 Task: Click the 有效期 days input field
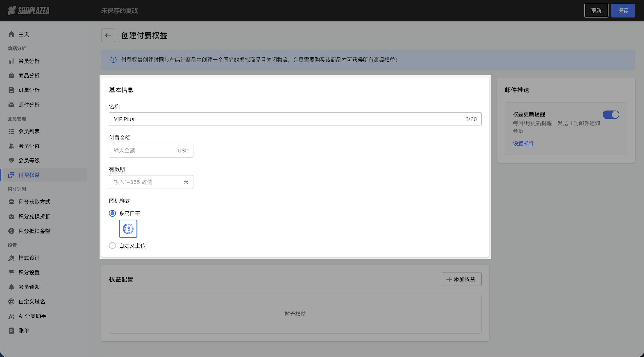145,182
